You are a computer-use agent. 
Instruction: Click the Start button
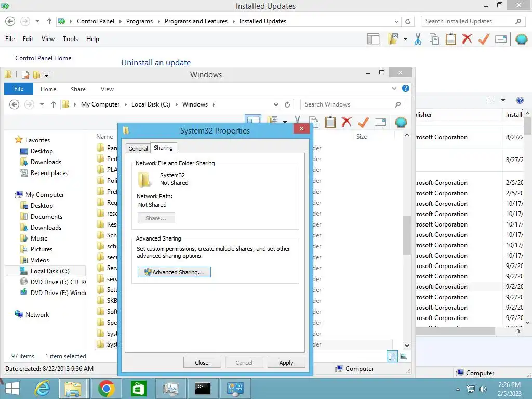coord(12,389)
